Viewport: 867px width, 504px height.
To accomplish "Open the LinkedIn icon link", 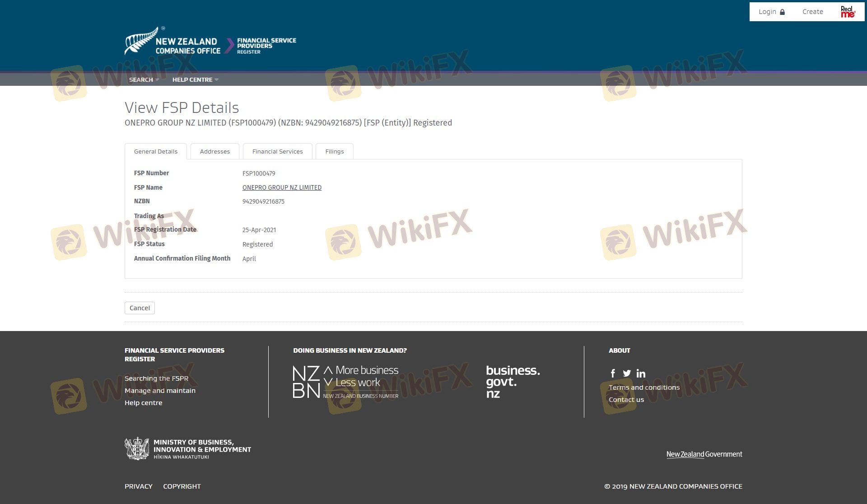I will [x=641, y=373].
